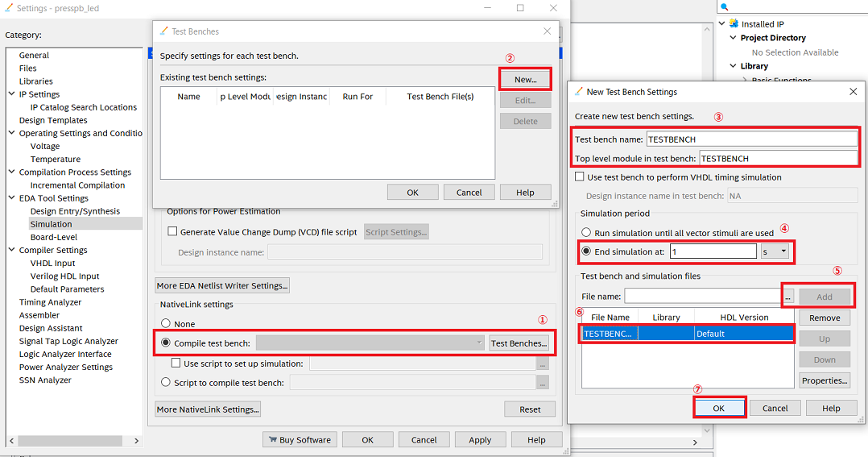Close the Test Benches dialog window
This screenshot has height=457, width=868.
coord(547,31)
